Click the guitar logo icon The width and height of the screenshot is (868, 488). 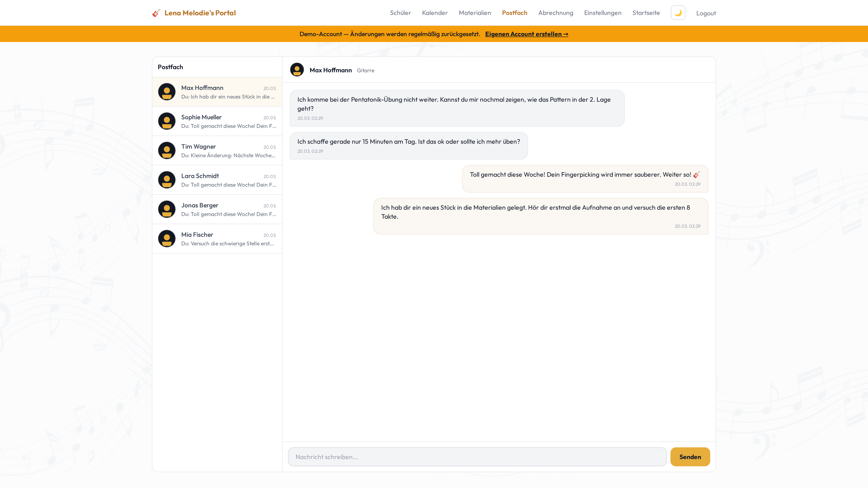click(x=156, y=13)
